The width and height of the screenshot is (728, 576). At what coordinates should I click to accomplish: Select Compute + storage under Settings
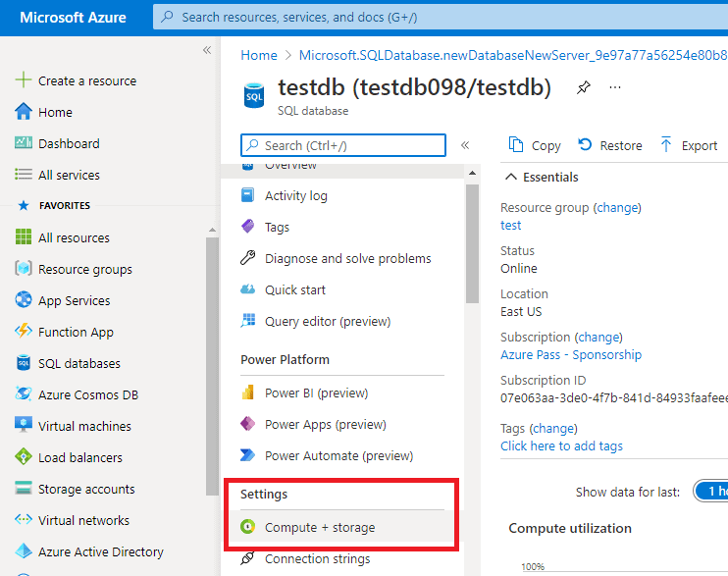pyautogui.click(x=342, y=527)
